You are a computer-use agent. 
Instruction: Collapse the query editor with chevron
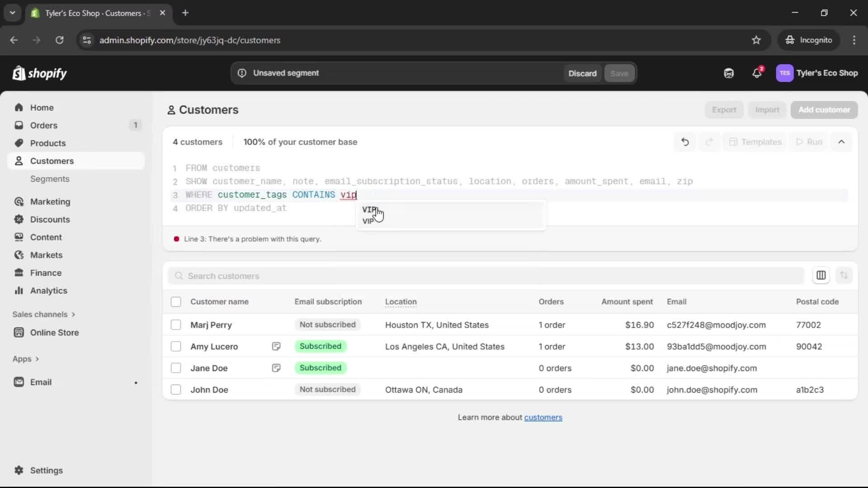pyautogui.click(x=841, y=142)
